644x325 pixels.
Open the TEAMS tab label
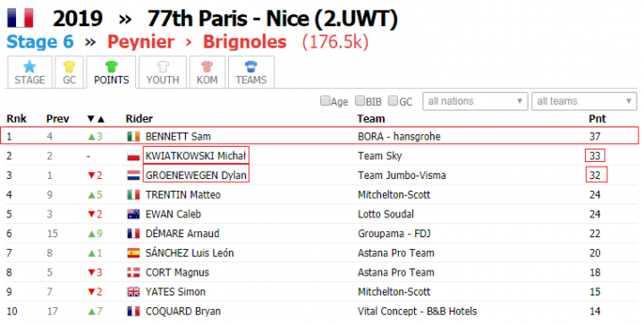pyautogui.click(x=251, y=80)
